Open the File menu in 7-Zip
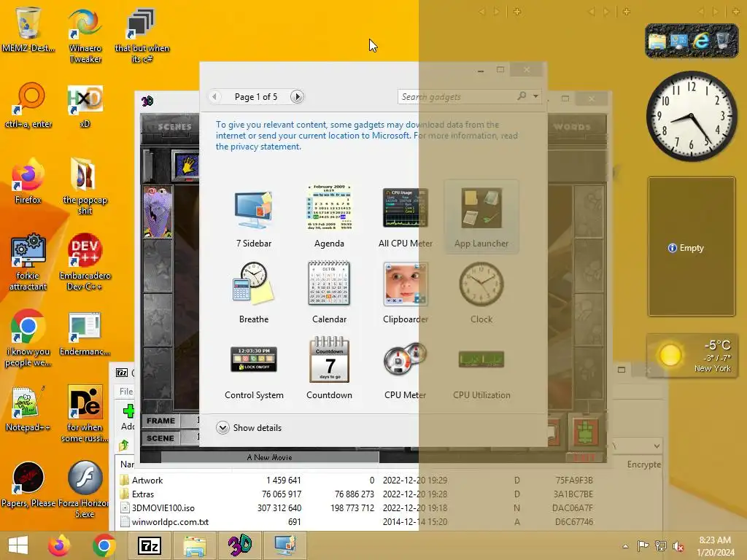This screenshot has height=560, width=747. pos(125,392)
